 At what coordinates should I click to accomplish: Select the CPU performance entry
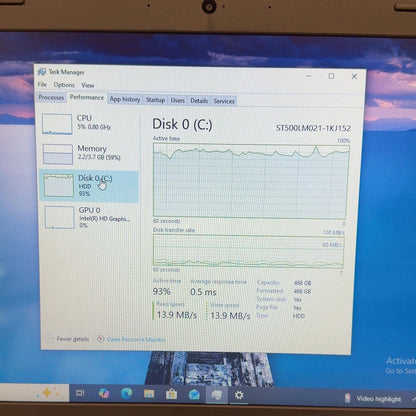pos(89,124)
